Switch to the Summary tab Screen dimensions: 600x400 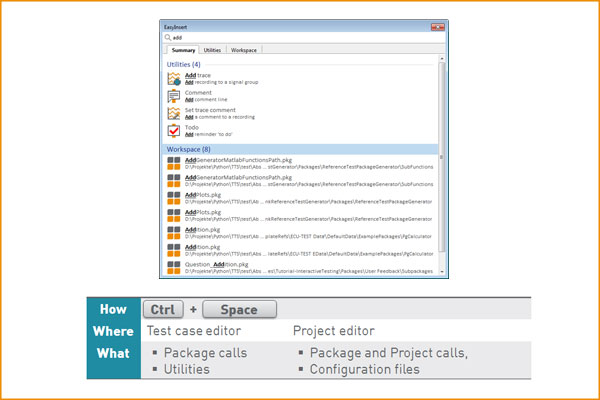(183, 49)
